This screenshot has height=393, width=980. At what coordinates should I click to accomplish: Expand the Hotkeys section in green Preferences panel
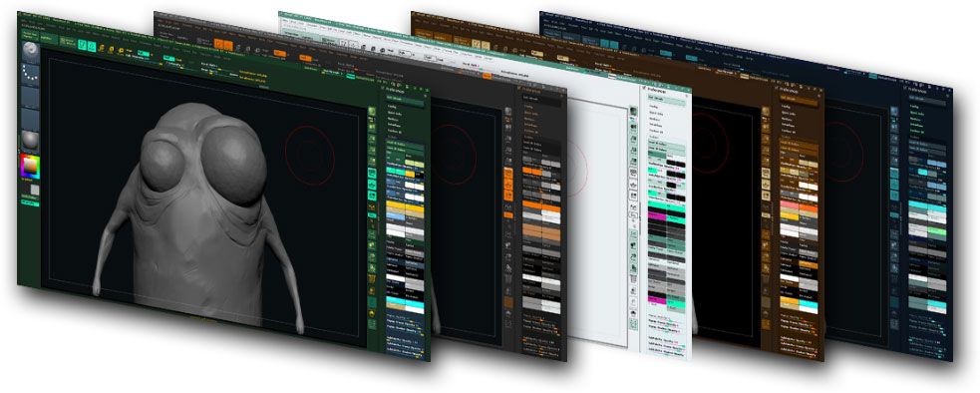[393, 119]
